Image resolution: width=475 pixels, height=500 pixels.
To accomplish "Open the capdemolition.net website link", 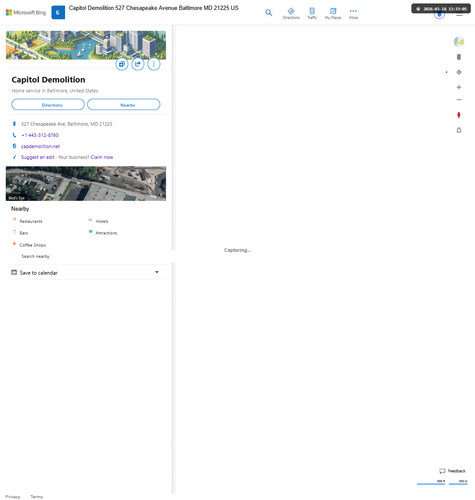I will point(41,146).
